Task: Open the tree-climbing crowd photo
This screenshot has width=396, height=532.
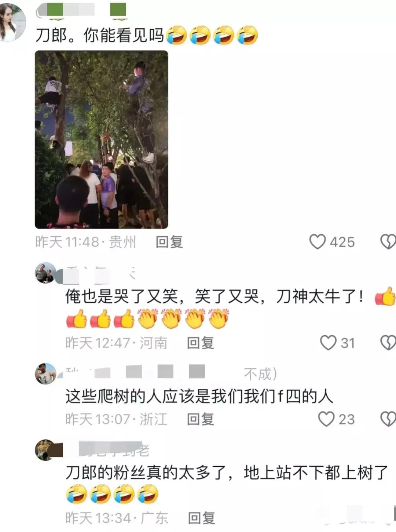Action: [101, 139]
